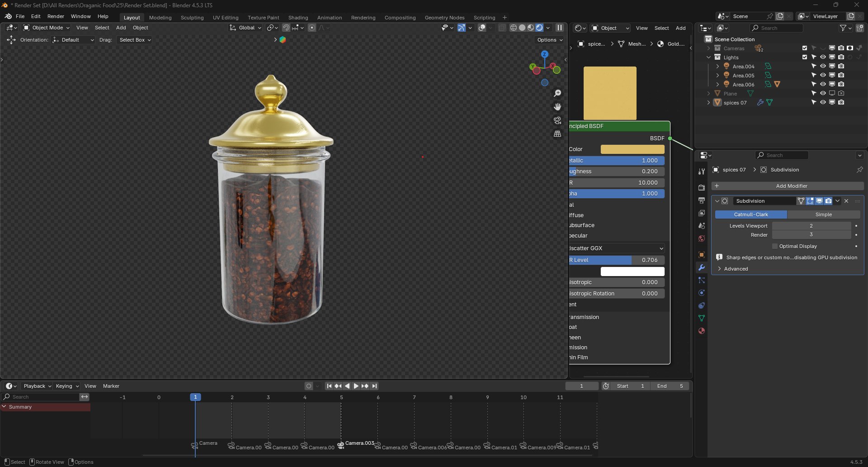Screen dimensions: 868x467
Task: Play the animation forward
Action: point(356,386)
